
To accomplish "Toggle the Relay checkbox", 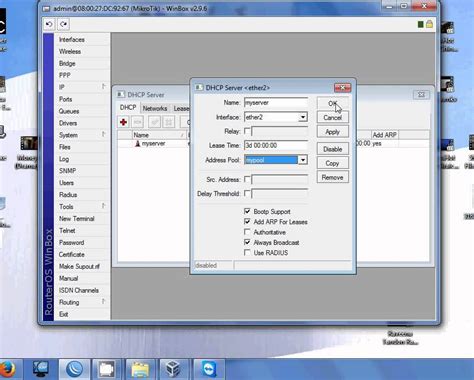I will click(x=247, y=131).
